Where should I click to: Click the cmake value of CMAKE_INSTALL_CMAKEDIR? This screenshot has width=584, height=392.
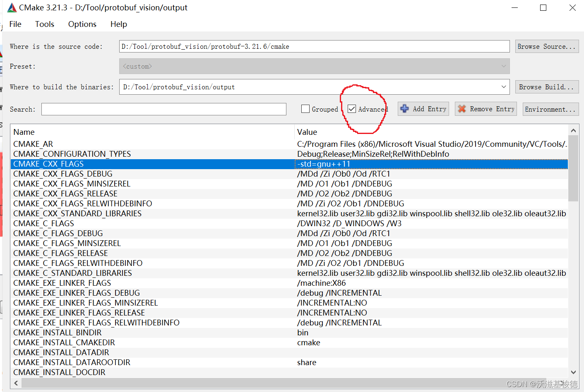coord(309,342)
